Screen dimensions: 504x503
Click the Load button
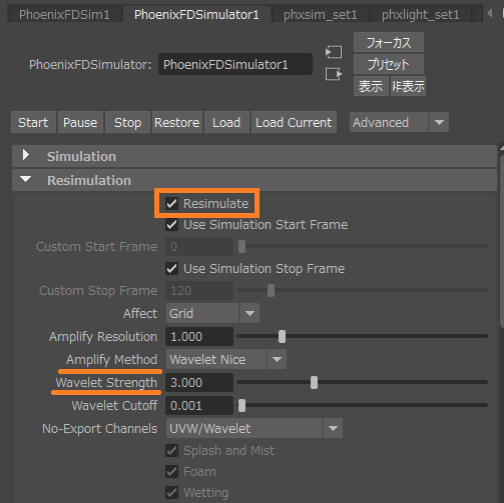point(227,122)
